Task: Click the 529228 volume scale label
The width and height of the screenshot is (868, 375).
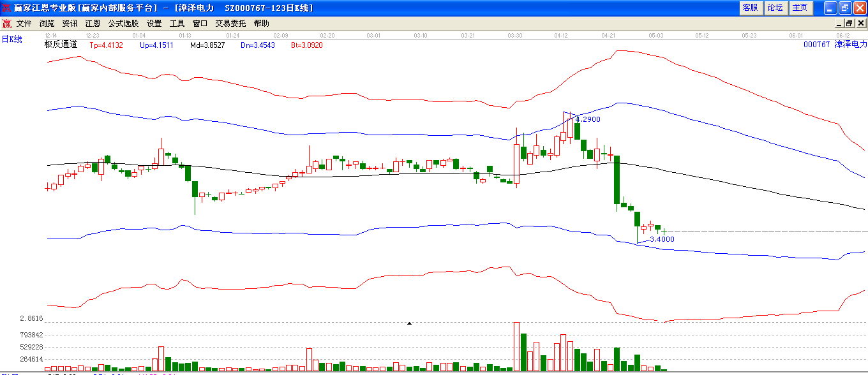Action: pyautogui.click(x=31, y=347)
